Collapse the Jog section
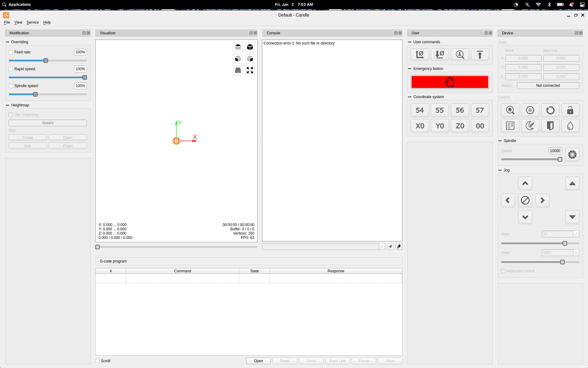588x368 pixels. coord(500,170)
